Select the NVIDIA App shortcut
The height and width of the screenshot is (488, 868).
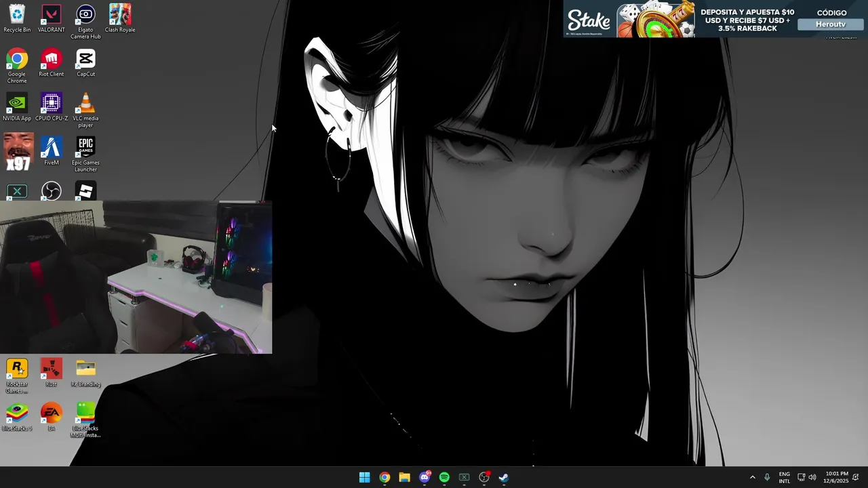[17, 107]
